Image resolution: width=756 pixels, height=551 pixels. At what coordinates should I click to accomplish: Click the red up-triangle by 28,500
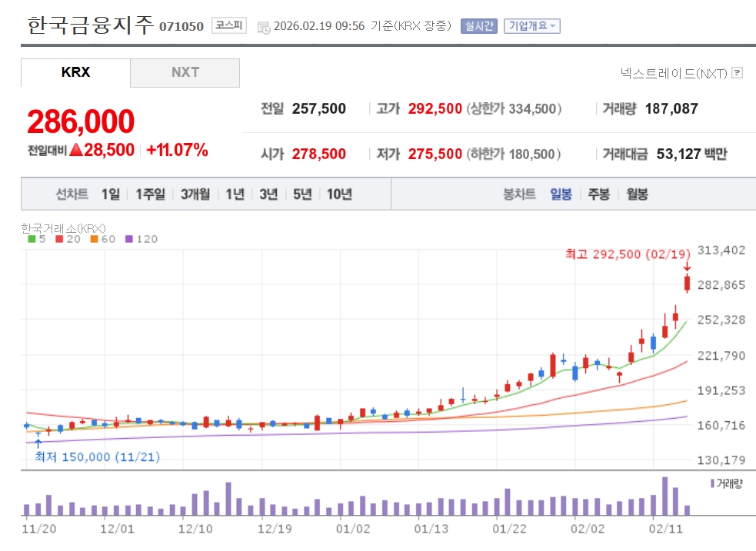[x=76, y=151]
